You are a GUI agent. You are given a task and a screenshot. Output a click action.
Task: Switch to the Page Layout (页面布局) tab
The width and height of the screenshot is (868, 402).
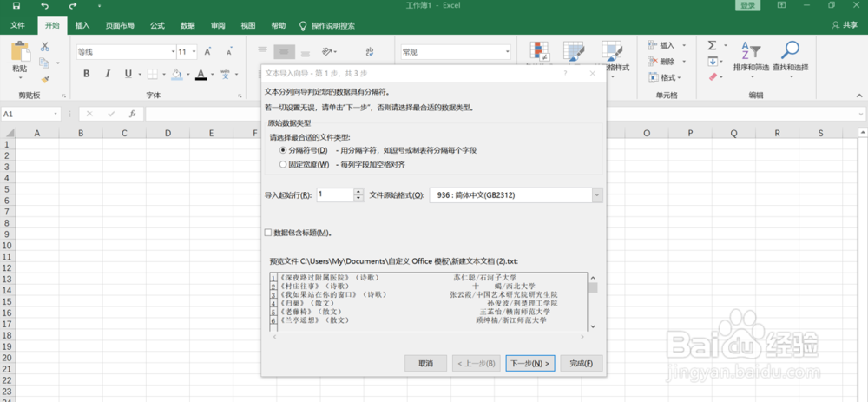[120, 25]
